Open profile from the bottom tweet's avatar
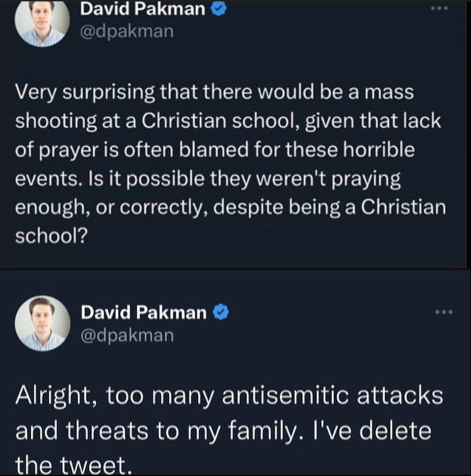Screen dimensions: 471x476 43,323
